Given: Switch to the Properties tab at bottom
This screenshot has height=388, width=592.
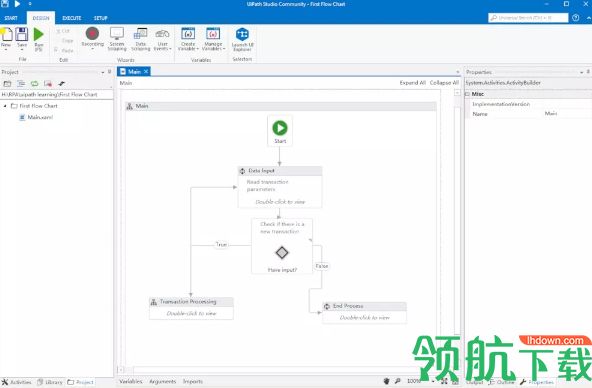Looking at the screenshot, I should (x=536, y=382).
